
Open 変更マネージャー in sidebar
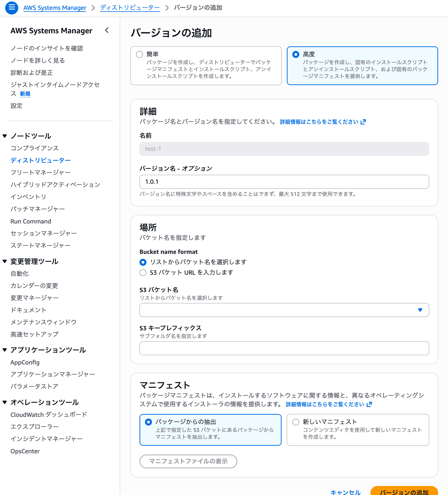tap(34, 298)
